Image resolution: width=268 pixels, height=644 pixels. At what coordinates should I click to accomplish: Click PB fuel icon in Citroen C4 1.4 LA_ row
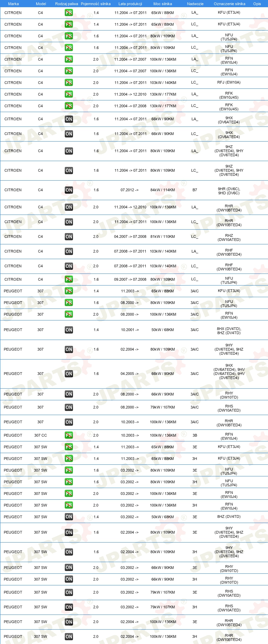pos(69,13)
